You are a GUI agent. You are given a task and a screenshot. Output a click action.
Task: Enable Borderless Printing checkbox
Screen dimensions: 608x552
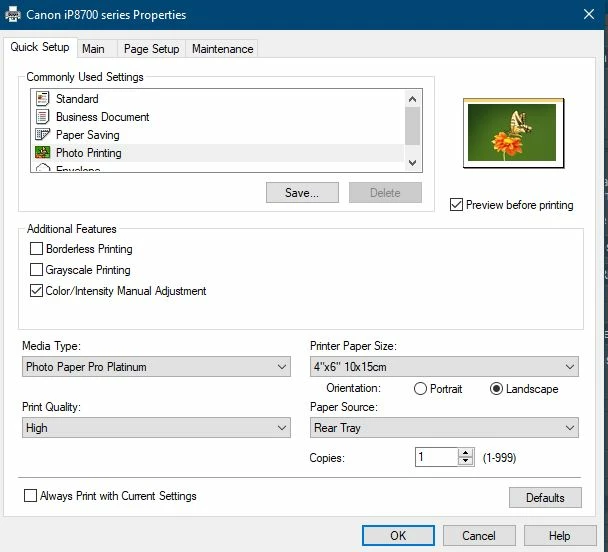[36, 248]
